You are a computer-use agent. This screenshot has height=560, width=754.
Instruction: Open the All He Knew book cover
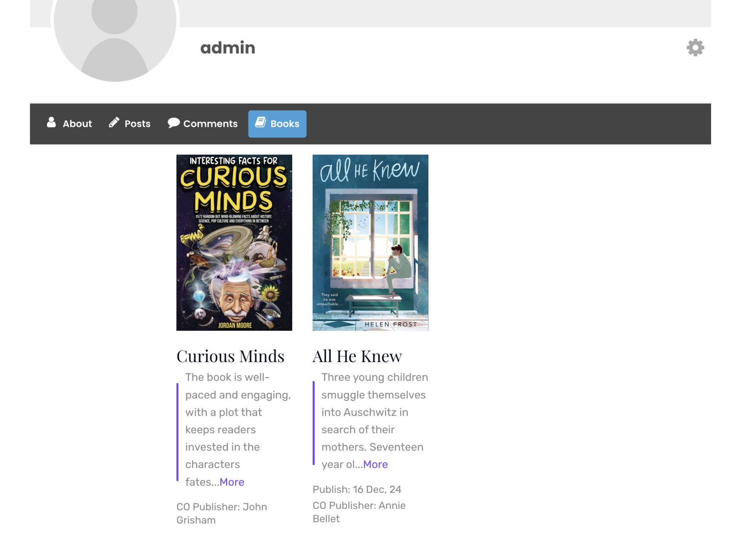tap(370, 243)
